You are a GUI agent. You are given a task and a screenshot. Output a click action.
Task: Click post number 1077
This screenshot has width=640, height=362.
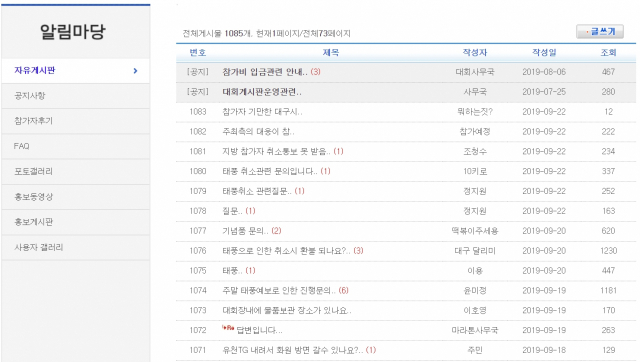[x=198, y=231]
